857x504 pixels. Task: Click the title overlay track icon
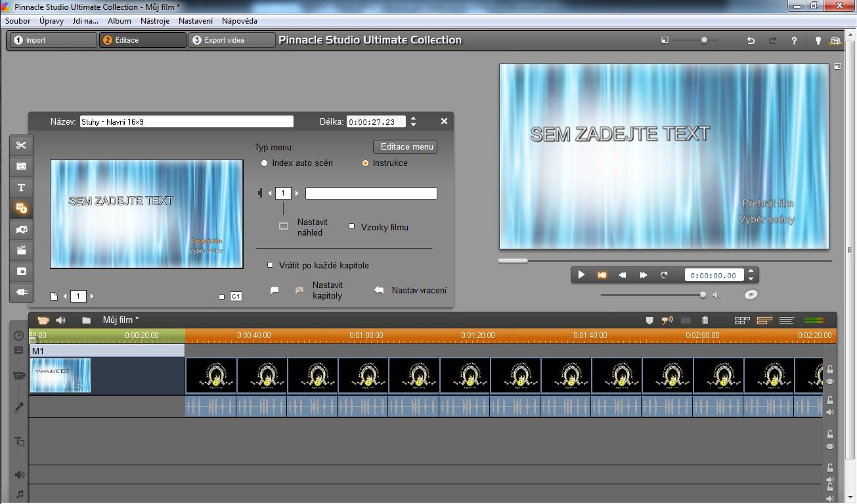19,442
